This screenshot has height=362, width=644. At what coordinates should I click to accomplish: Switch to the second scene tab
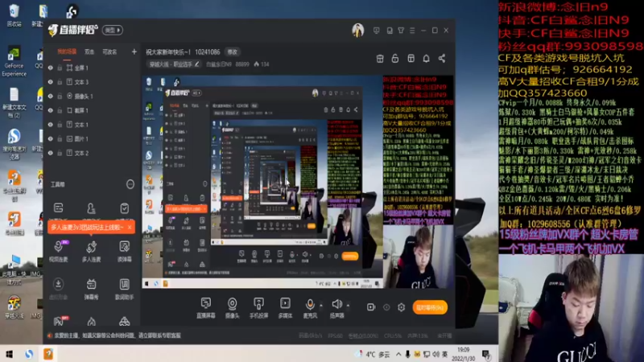(x=89, y=51)
